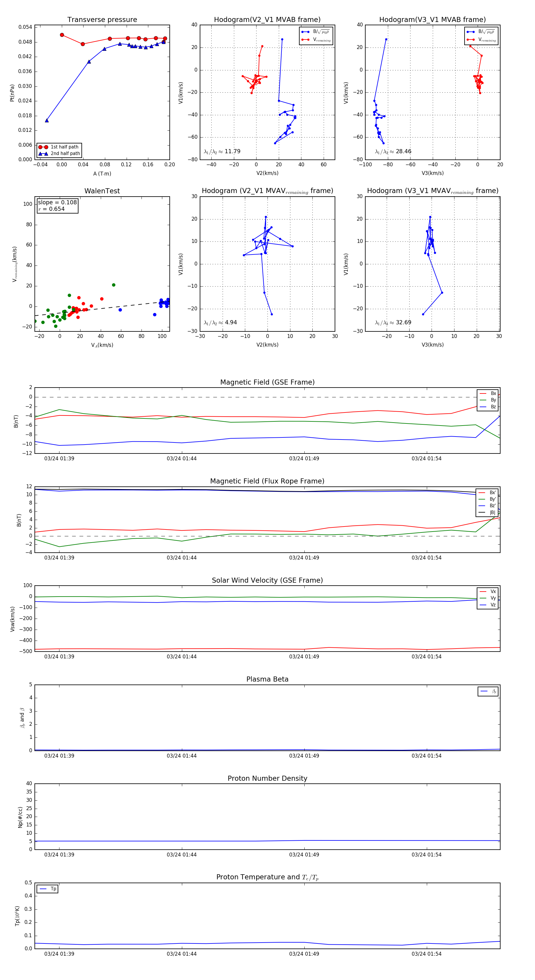Viewport: 535px width, 980px height.
Task: Click 'Magnetic Field (GSE Frame)' title
Action: click(267, 382)
